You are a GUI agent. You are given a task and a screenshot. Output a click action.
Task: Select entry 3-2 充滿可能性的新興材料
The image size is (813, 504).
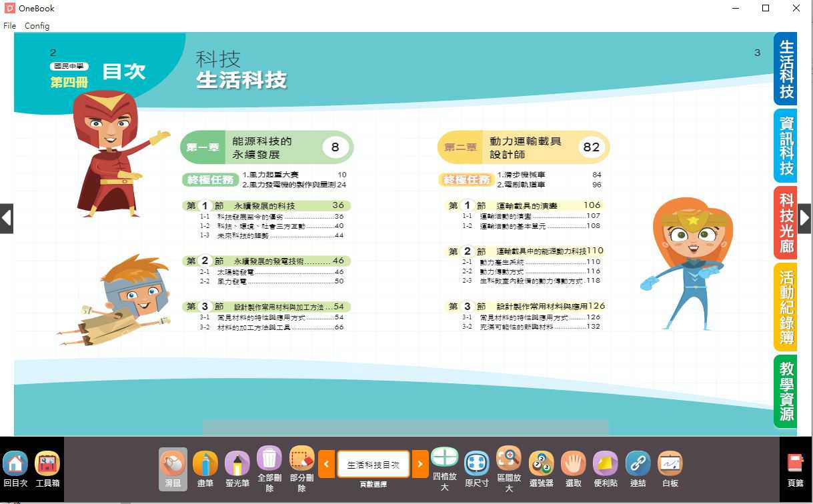pos(532,327)
